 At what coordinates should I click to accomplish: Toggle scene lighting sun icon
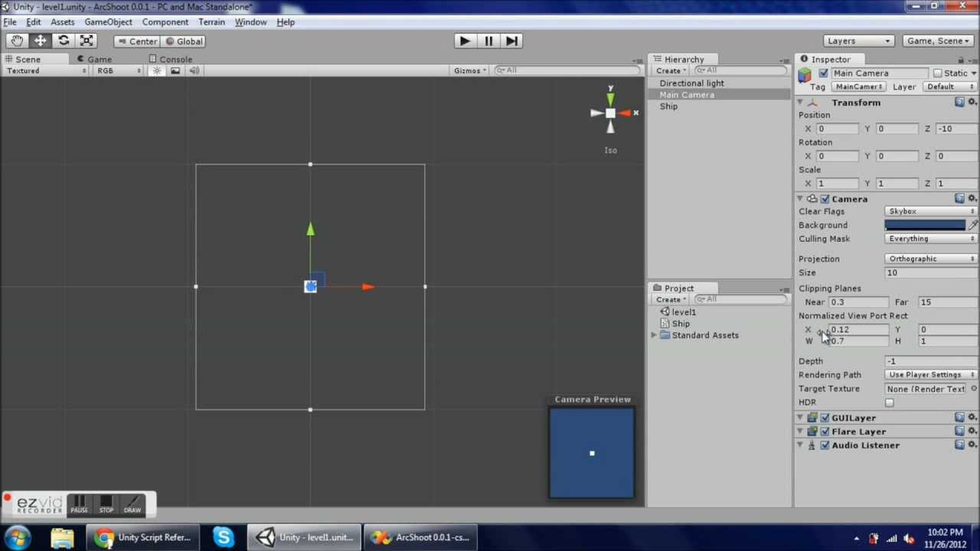pyautogui.click(x=157, y=70)
